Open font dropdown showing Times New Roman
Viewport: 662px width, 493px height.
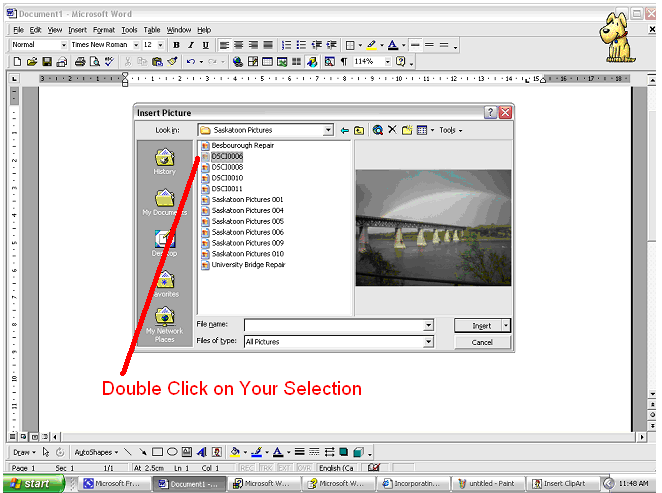click(x=136, y=45)
